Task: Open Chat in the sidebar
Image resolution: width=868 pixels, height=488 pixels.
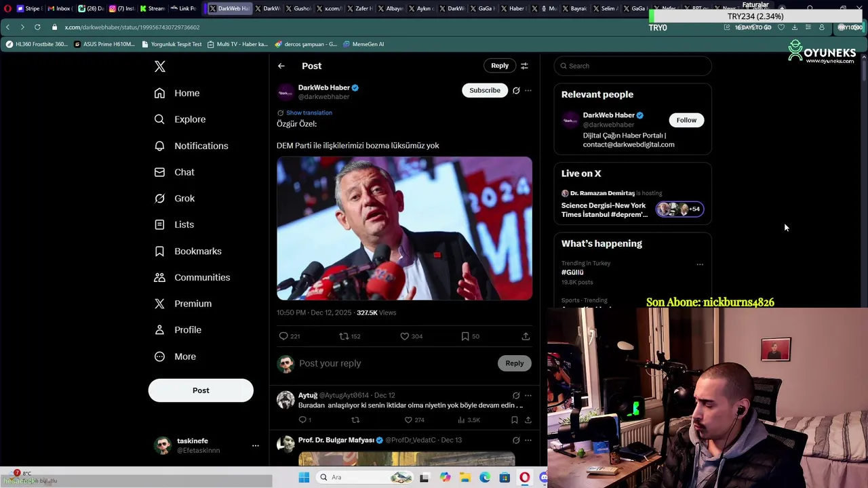Action: pyautogui.click(x=174, y=172)
